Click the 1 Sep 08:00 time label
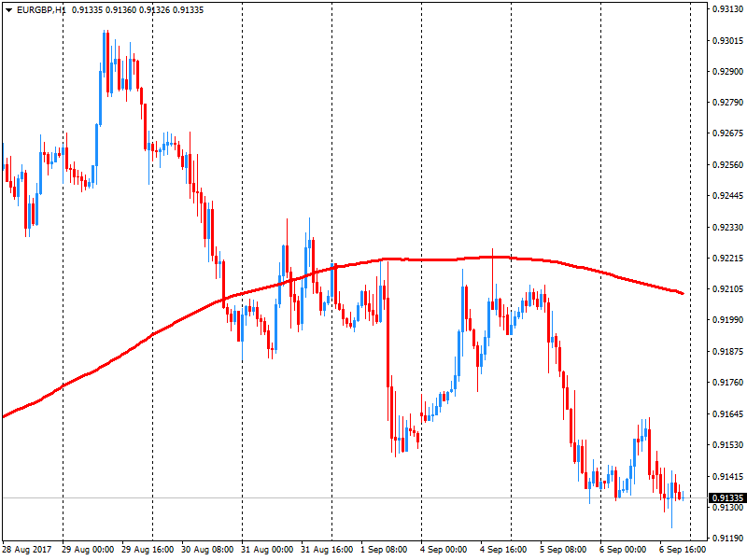 [384, 550]
